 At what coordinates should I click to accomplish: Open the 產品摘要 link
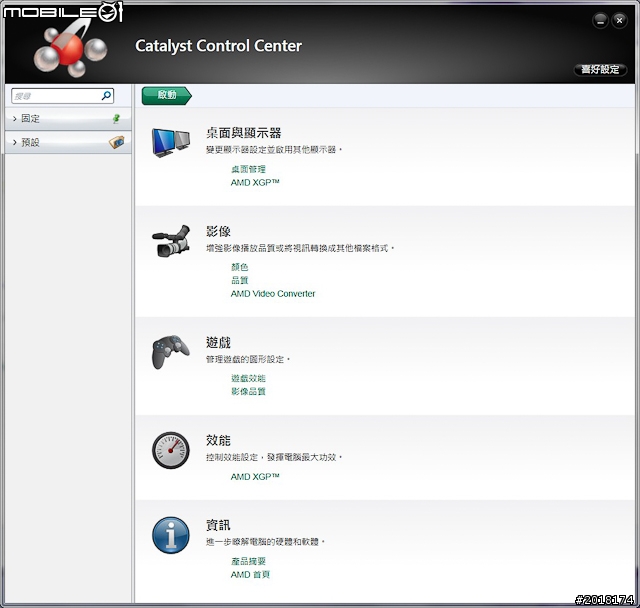click(x=248, y=561)
